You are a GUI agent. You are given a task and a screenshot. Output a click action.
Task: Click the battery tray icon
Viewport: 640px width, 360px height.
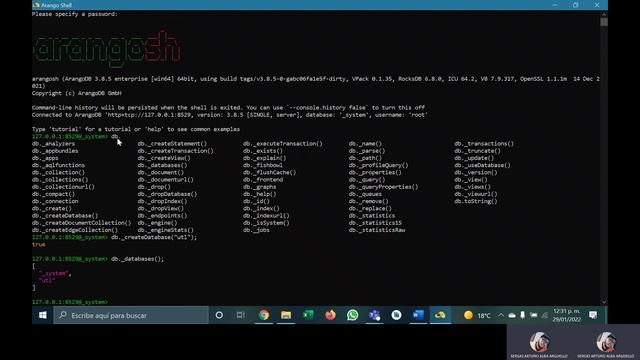[533, 315]
